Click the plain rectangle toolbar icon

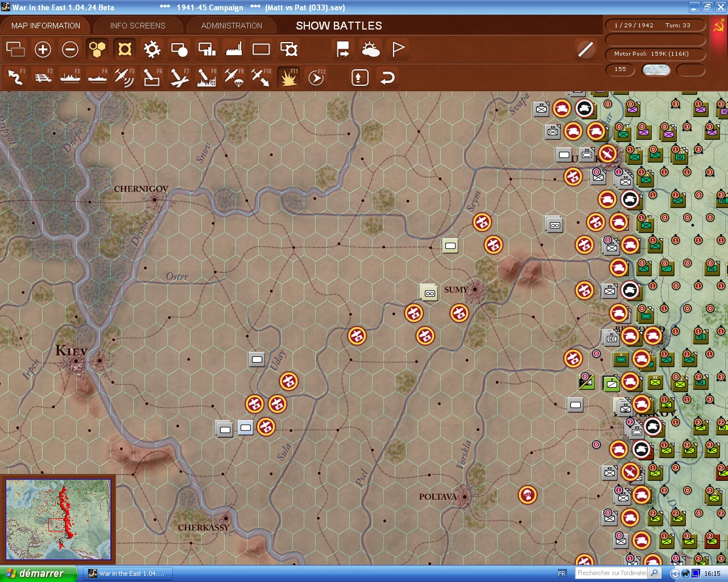[x=261, y=49]
